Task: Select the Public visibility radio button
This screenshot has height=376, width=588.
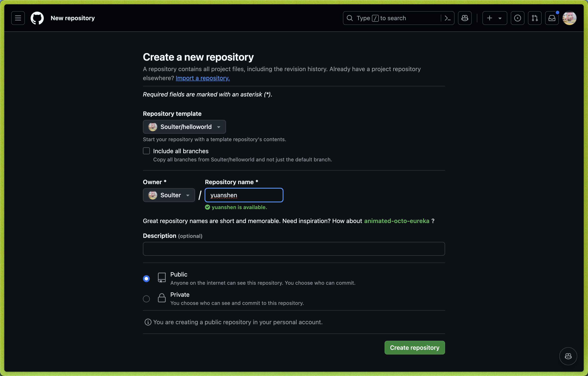Action: click(146, 278)
